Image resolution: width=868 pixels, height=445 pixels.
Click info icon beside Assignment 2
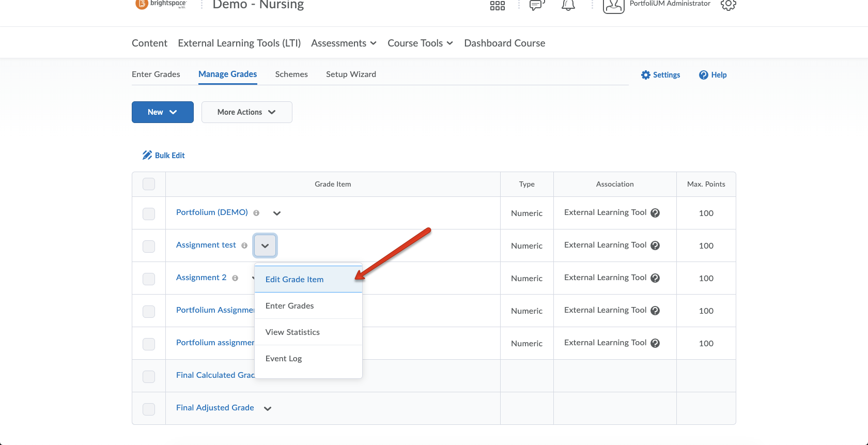click(235, 278)
